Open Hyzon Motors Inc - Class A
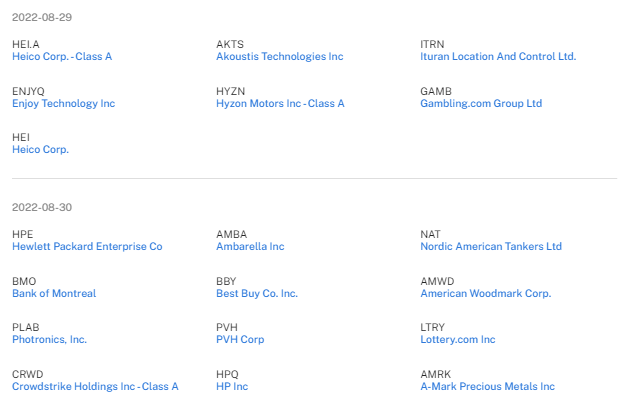 (x=280, y=103)
